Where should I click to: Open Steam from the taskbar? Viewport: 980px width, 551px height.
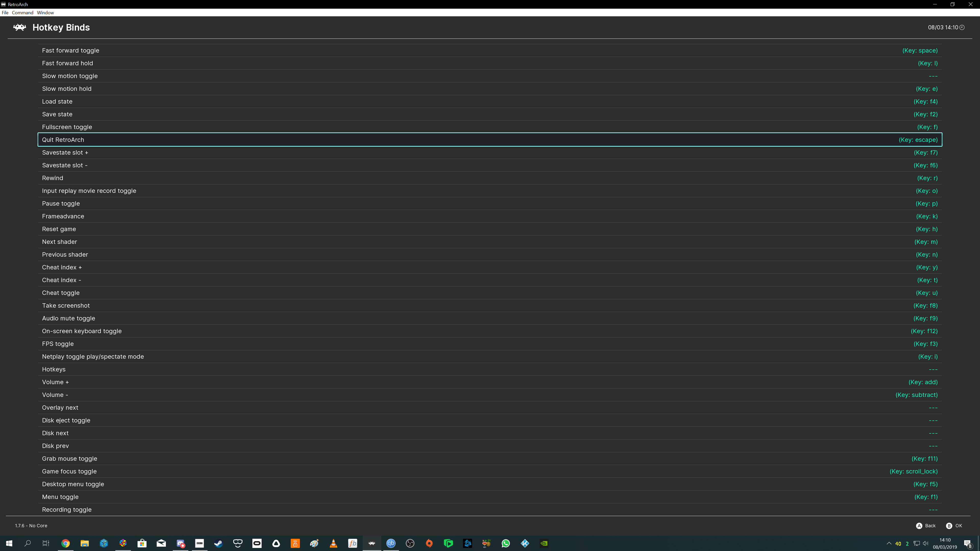(218, 543)
